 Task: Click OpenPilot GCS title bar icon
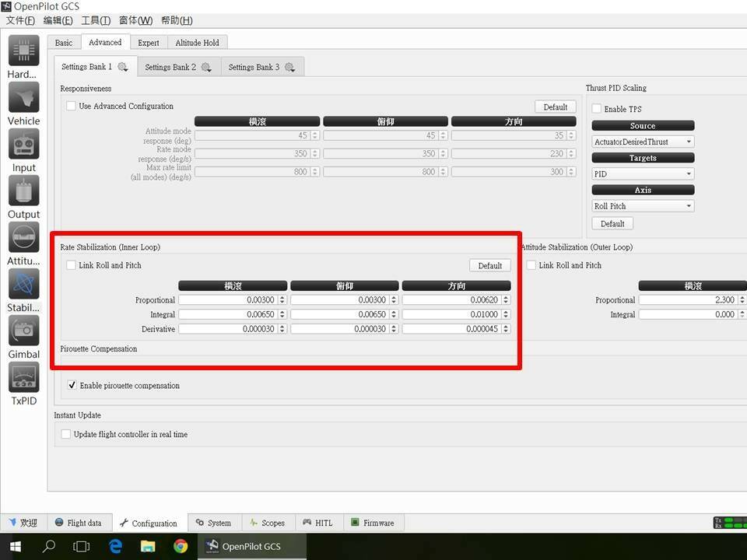point(6,6)
